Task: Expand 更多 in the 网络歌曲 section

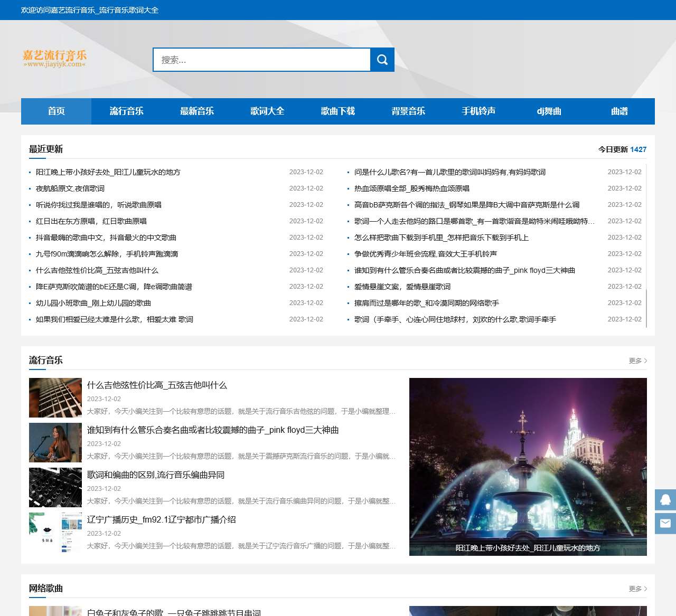Action: 637,589
